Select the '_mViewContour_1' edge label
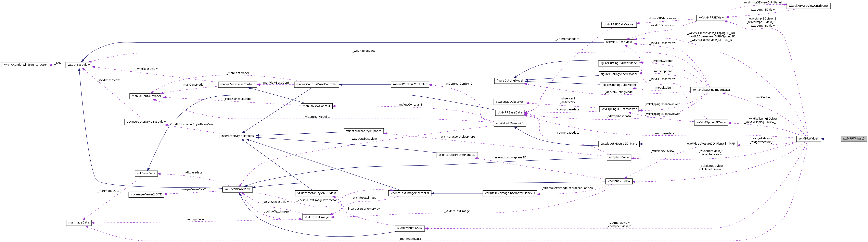Viewport: 868px width, 242px height. pyautogui.click(x=410, y=105)
